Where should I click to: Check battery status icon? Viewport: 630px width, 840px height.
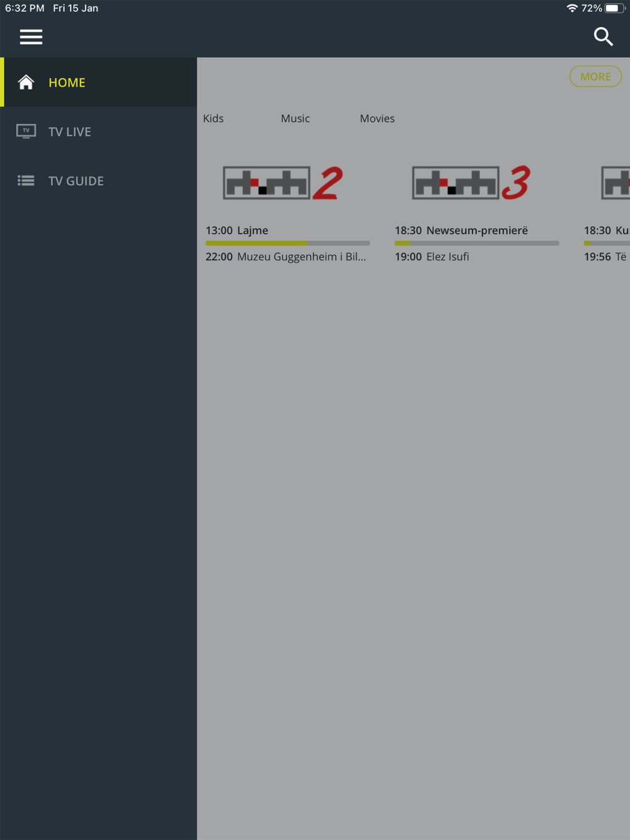pos(616,8)
